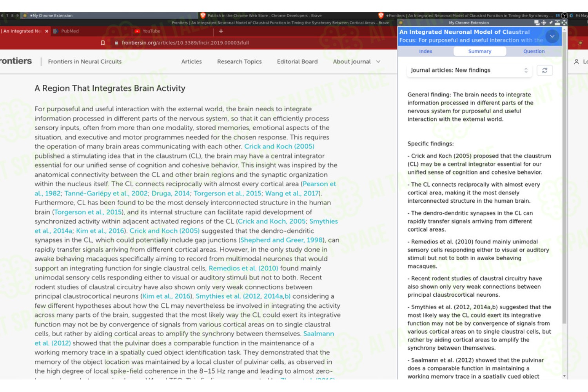588x392 pixels.
Task: Expand the blue header chevron button
Action: 552,36
